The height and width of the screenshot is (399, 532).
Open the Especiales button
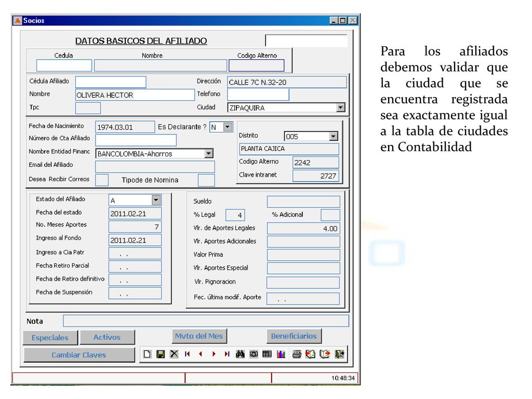click(x=50, y=338)
